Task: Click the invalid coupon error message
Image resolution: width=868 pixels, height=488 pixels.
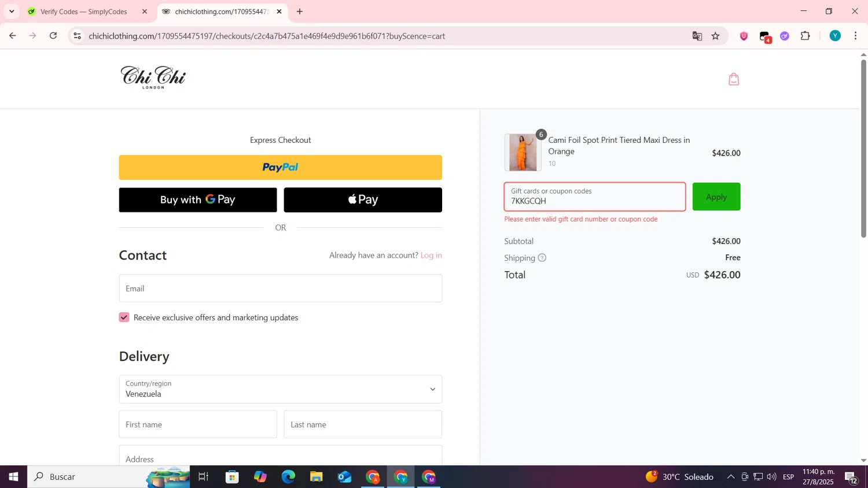Action: pyautogui.click(x=581, y=219)
